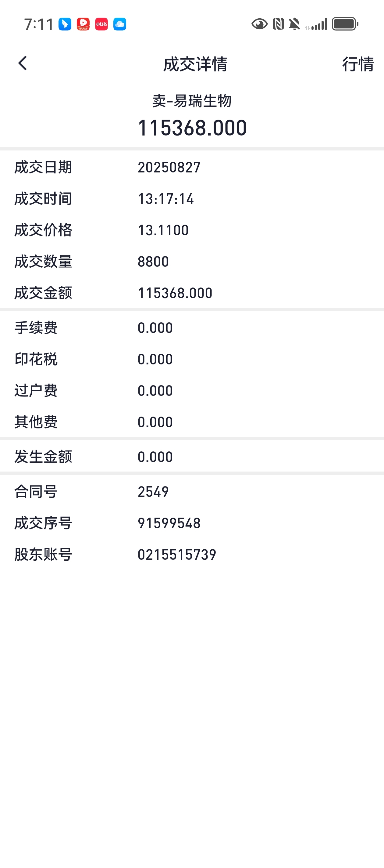Tap the NFC status icon
Image resolution: width=384 pixels, height=868 pixels.
pyautogui.click(x=278, y=24)
